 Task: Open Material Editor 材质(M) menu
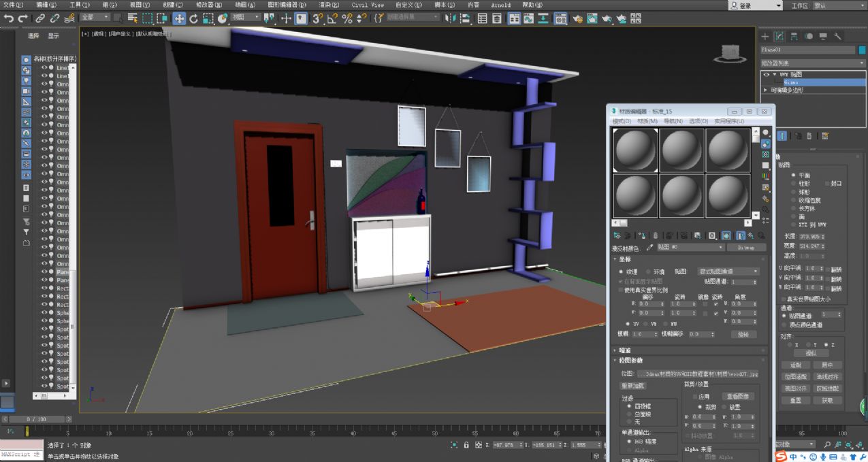[647, 121]
